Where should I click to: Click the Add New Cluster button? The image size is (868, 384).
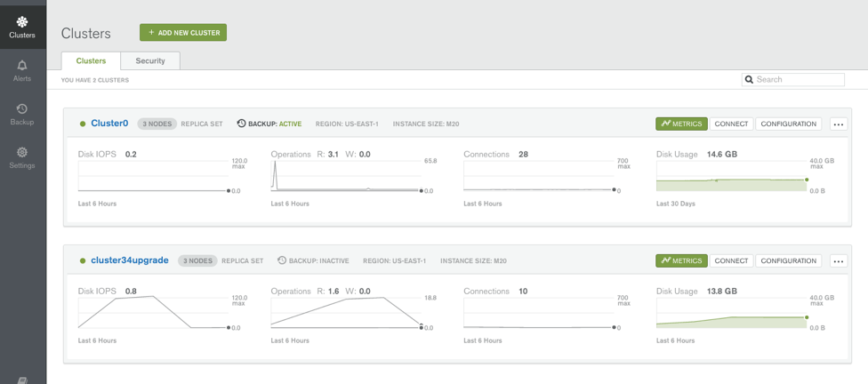click(183, 33)
